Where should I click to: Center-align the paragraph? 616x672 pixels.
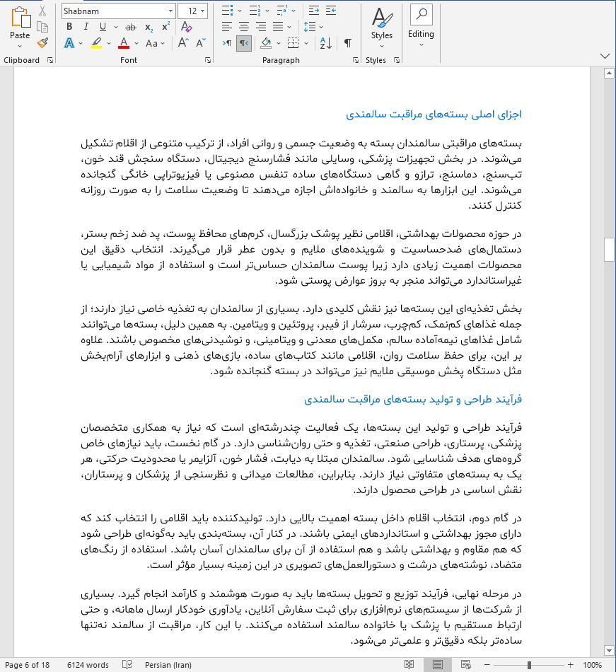(244, 27)
